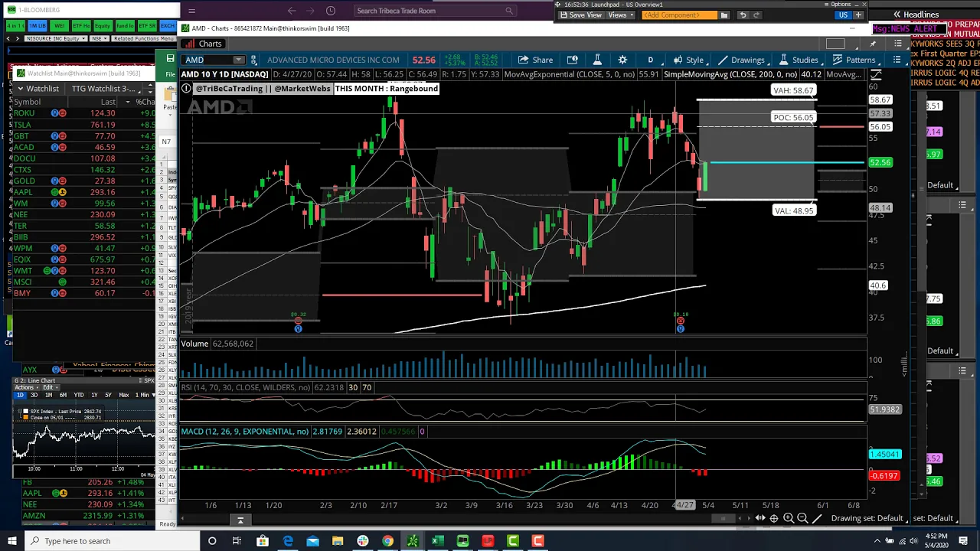The height and width of the screenshot is (551, 980).
Task: Select the US page tab in Launchpad
Action: click(x=843, y=15)
